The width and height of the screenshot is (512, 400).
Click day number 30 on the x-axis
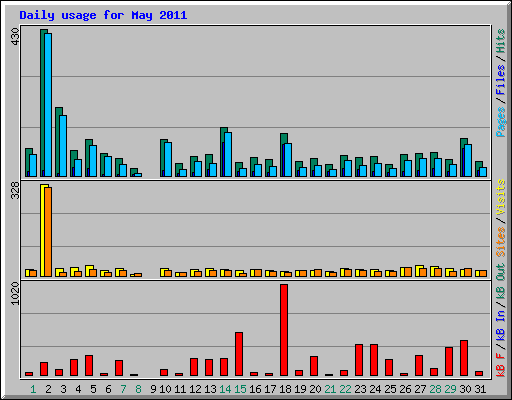click(x=465, y=389)
